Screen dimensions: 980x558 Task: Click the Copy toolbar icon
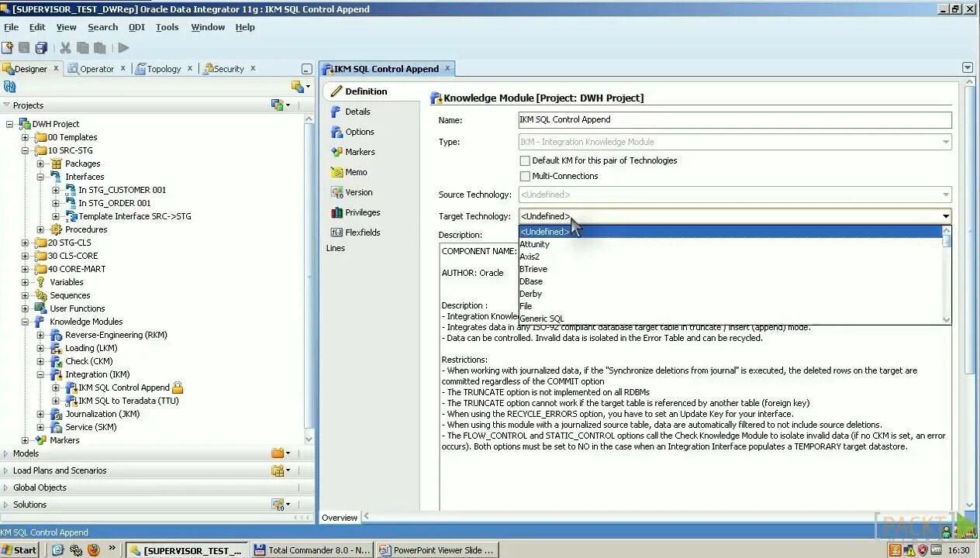82,47
